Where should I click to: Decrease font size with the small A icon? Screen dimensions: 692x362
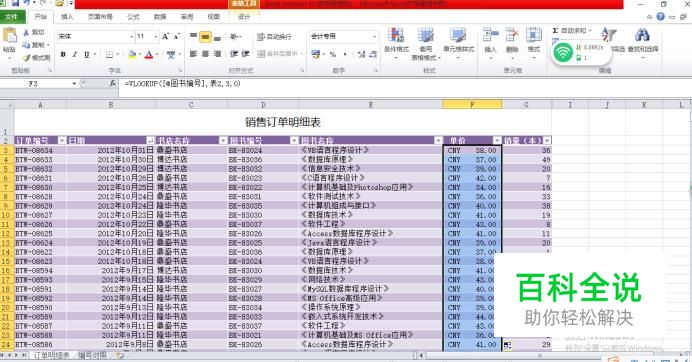coord(176,36)
